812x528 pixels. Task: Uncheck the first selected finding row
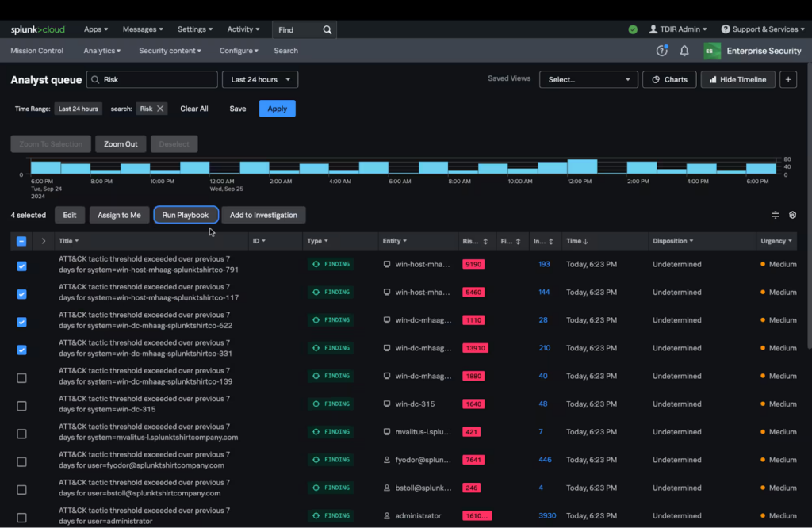pyautogui.click(x=21, y=266)
